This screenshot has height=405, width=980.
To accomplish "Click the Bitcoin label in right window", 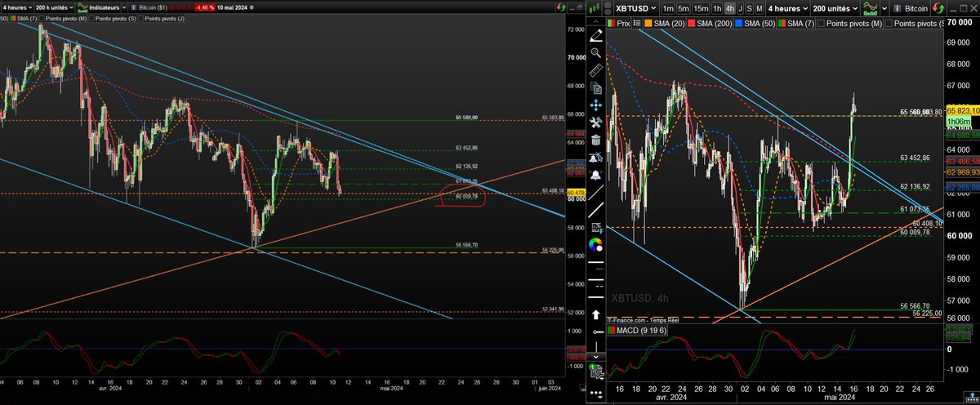I will pos(916,8).
